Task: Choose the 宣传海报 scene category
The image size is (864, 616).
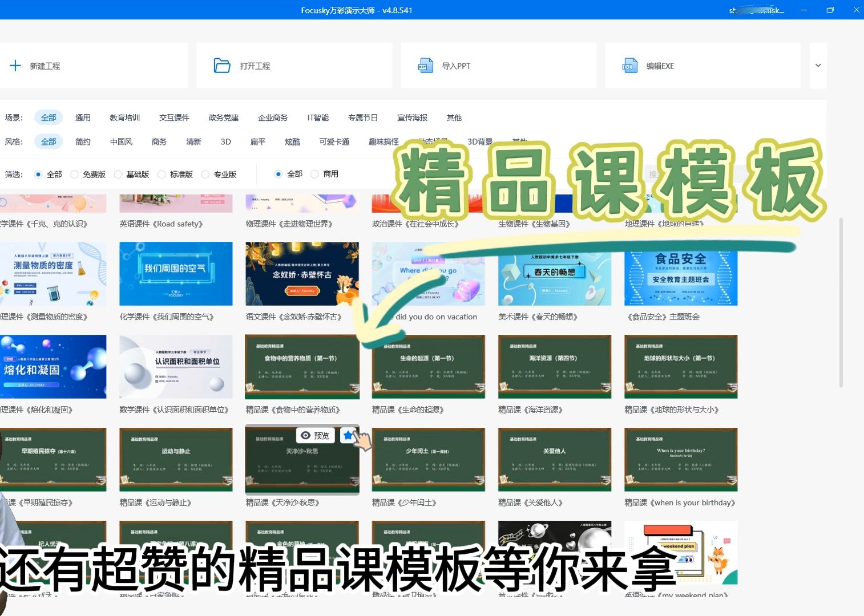Action: [x=413, y=117]
